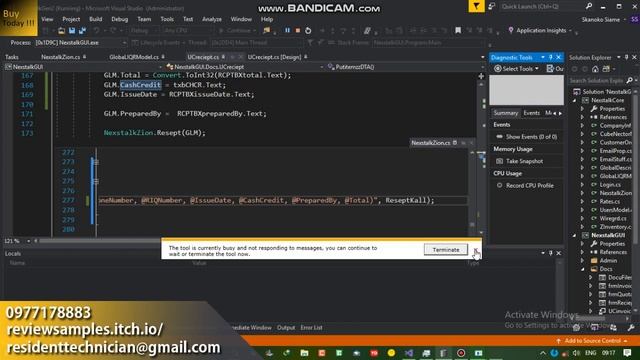Toggle the bookmark icon in toolbar
The image size is (640, 360).
[458, 30]
